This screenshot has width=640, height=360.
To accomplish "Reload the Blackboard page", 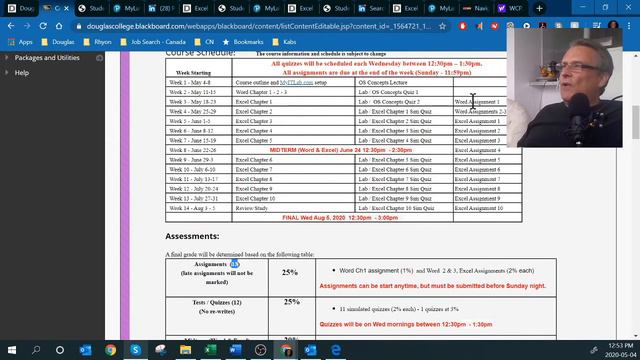I will pyautogui.click(x=43, y=26).
